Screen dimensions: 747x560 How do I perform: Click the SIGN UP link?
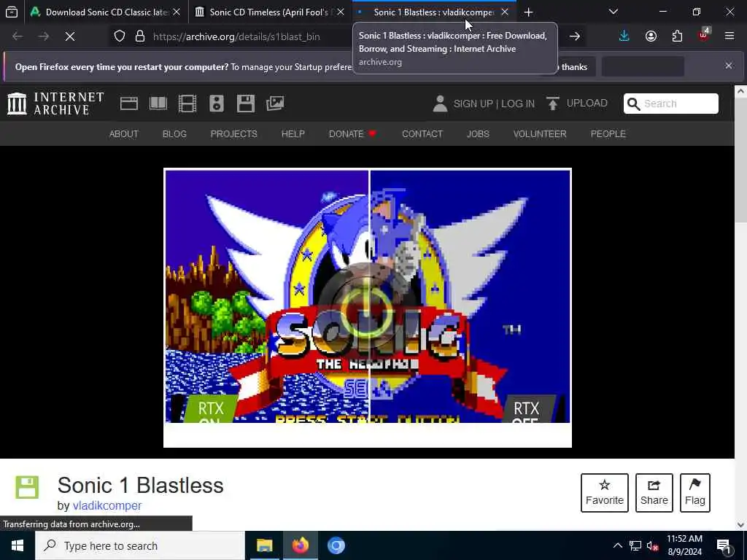[473, 104]
